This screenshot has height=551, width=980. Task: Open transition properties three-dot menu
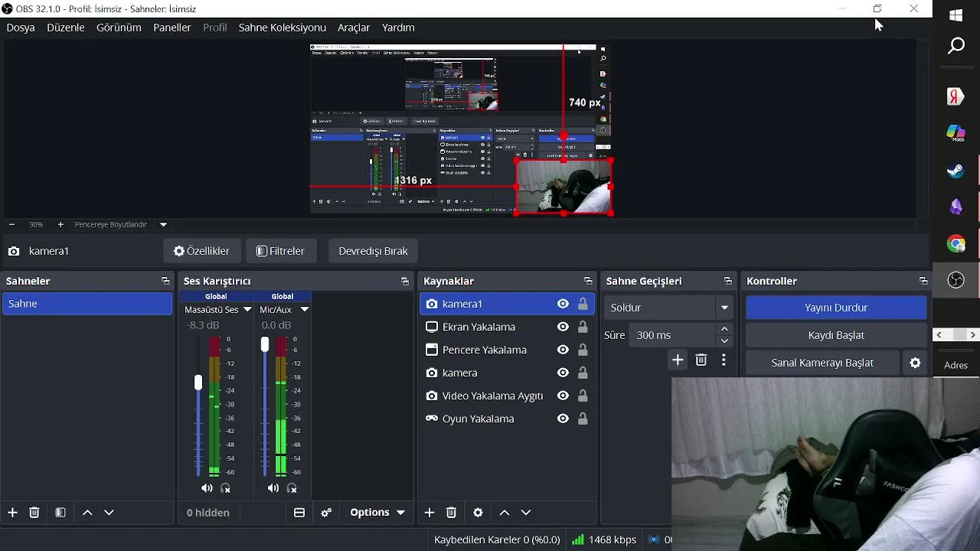pos(724,360)
